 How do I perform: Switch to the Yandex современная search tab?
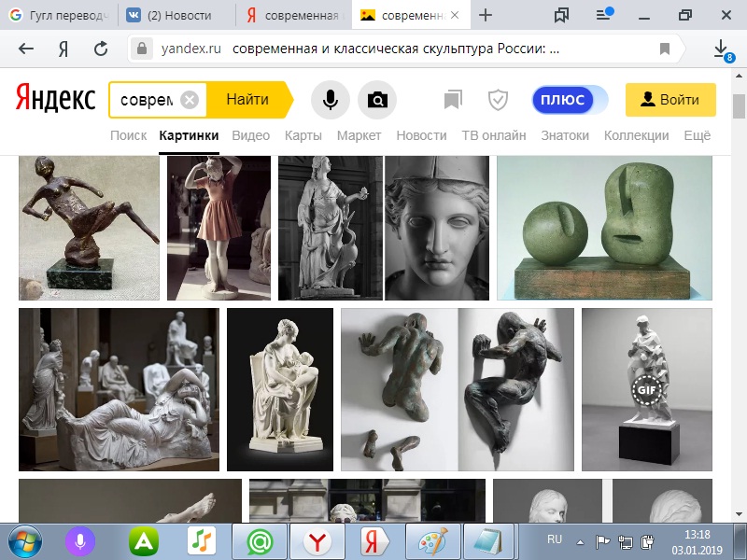click(294, 15)
